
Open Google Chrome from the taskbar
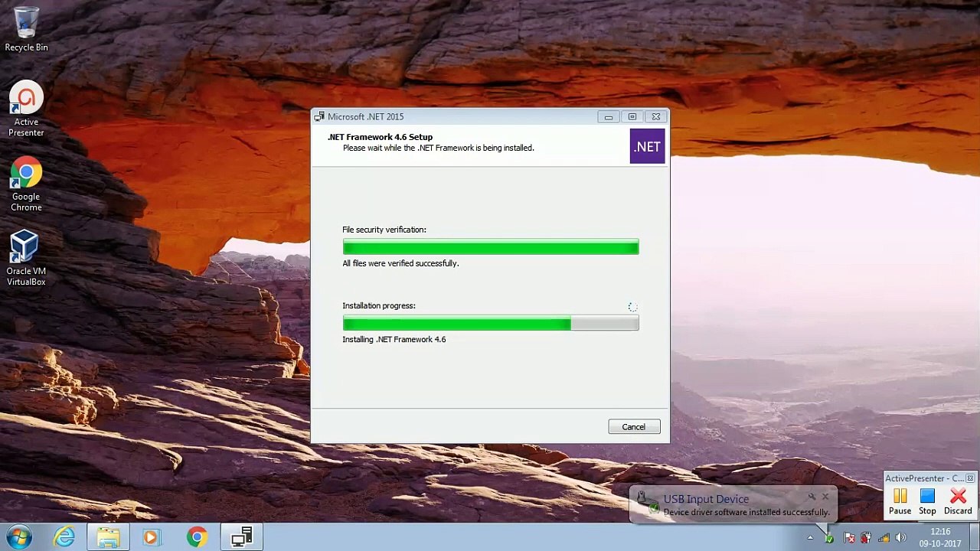tap(197, 537)
